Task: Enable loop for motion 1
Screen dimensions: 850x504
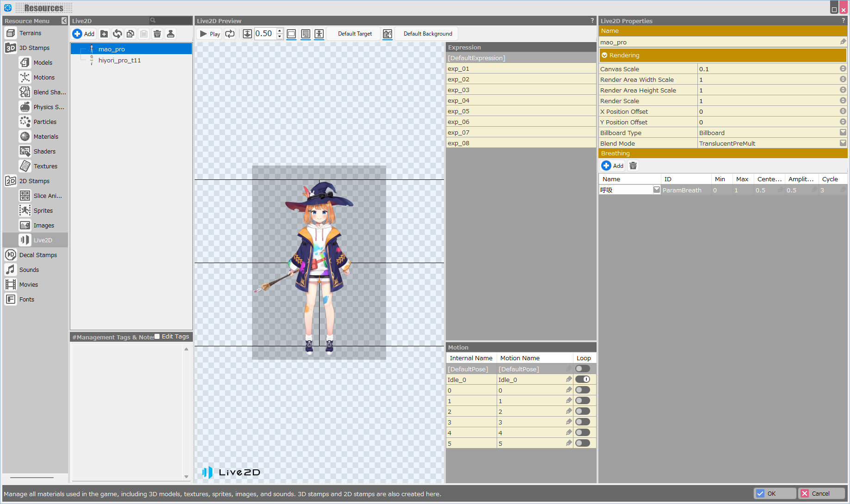Action: click(583, 401)
